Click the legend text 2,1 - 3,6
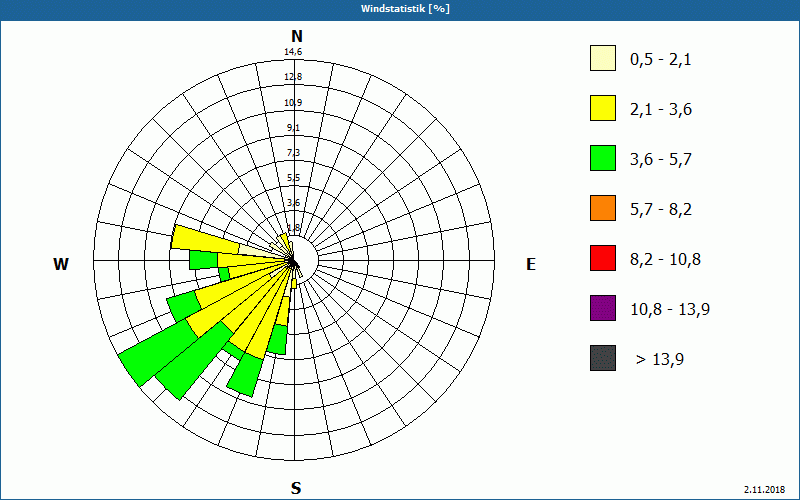The image size is (800, 500). point(661,110)
